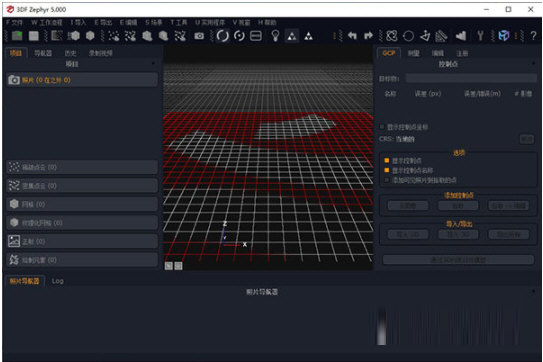Image resolution: width=543 pixels, height=362 pixels.
Task: Expand the 正射 (0) row
Action: [x=82, y=241]
